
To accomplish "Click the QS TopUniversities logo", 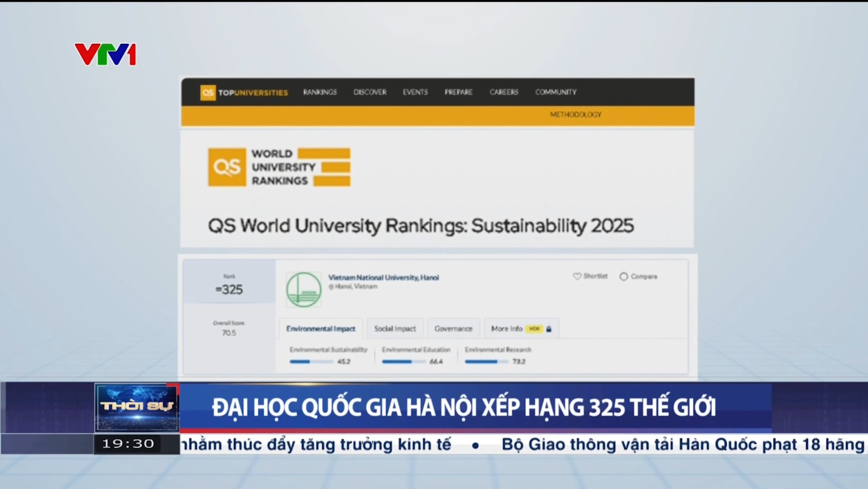I will pyautogui.click(x=244, y=93).
